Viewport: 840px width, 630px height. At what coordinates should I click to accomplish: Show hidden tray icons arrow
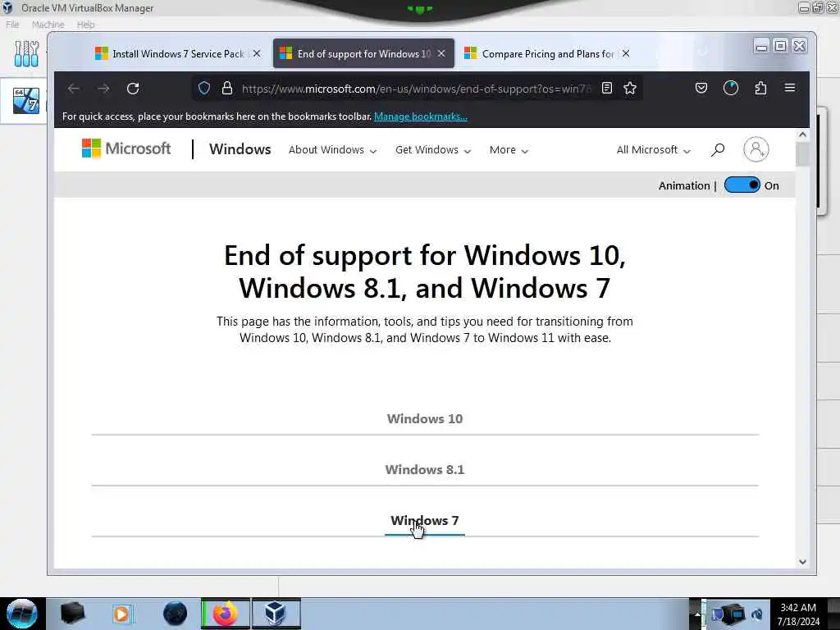[x=696, y=614]
